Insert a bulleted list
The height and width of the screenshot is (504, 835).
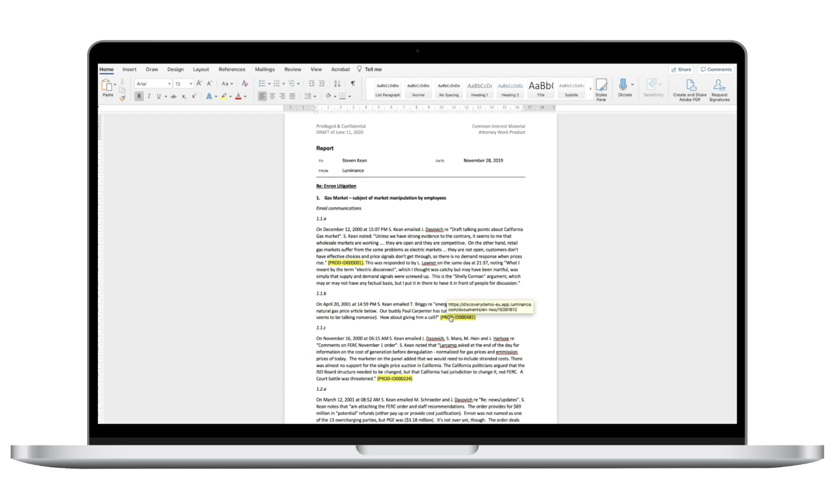262,83
